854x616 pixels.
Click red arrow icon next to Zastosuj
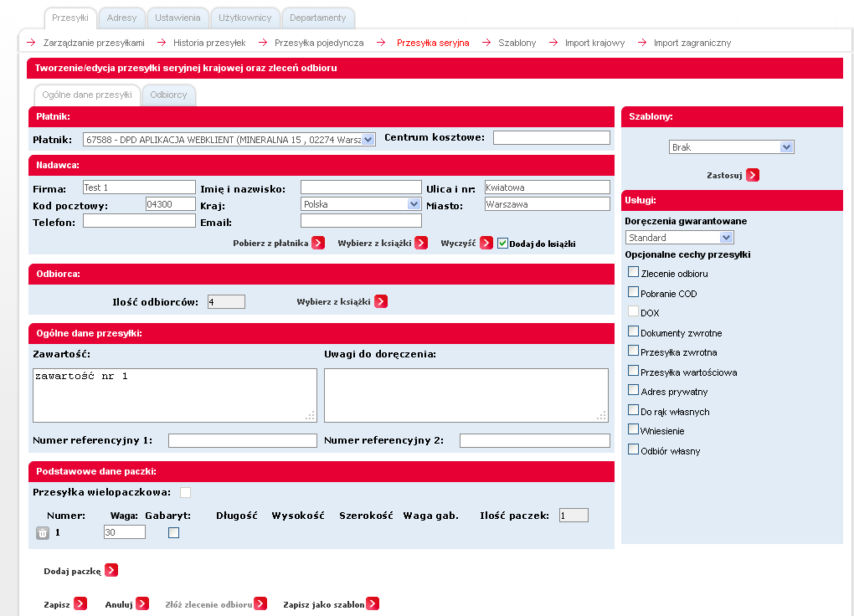753,175
